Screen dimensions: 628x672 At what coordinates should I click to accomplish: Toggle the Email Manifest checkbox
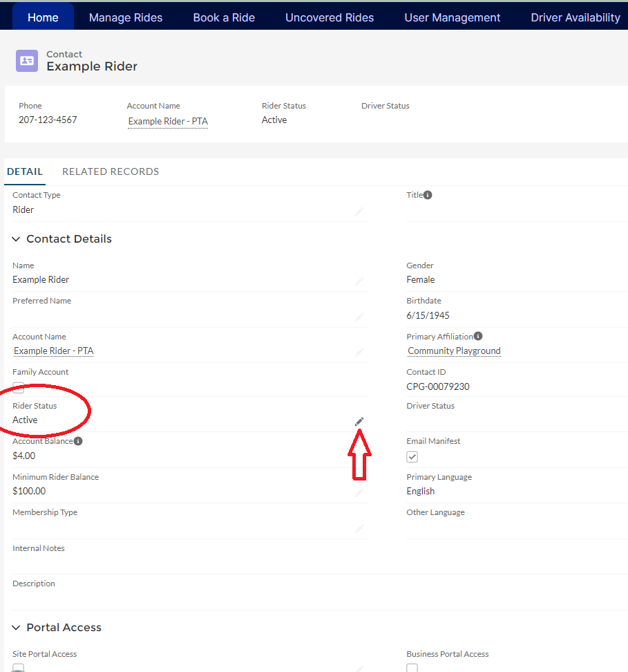click(x=412, y=457)
